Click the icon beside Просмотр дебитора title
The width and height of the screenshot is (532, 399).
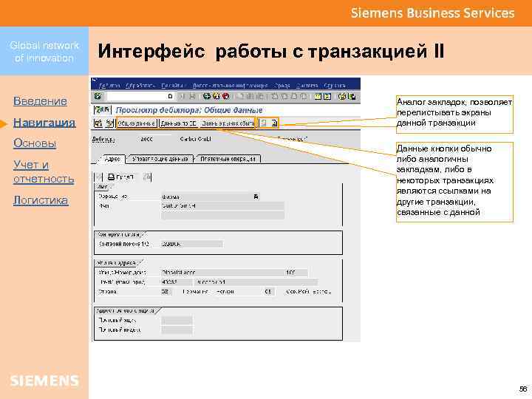pos(102,110)
